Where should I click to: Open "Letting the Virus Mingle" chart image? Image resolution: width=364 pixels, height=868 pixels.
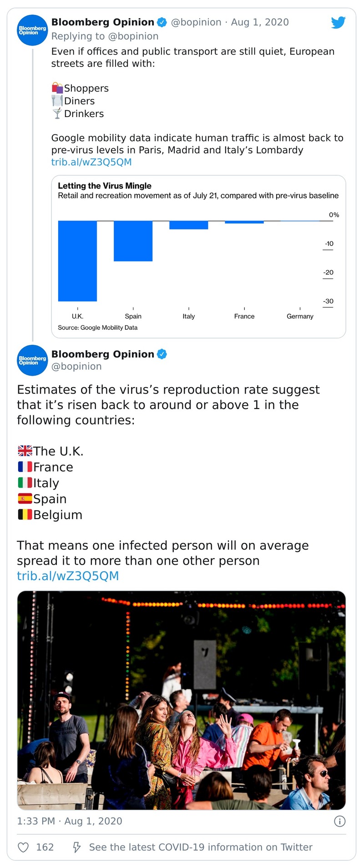[x=198, y=256]
